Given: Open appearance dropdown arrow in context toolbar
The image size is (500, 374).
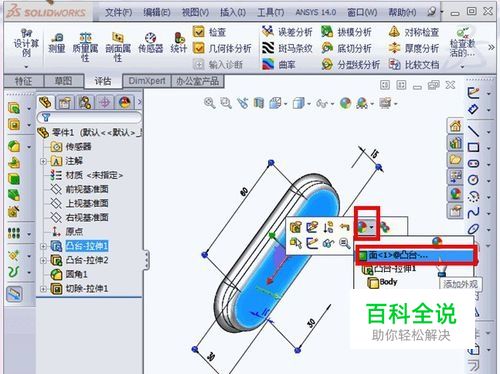Looking at the screenshot, I should point(372,228).
